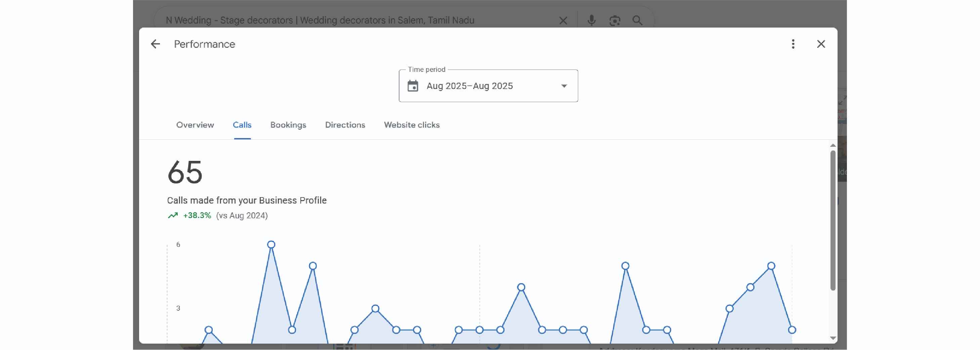Click the green trending up arrow icon
This screenshot has height=350, width=980.
[173, 216]
